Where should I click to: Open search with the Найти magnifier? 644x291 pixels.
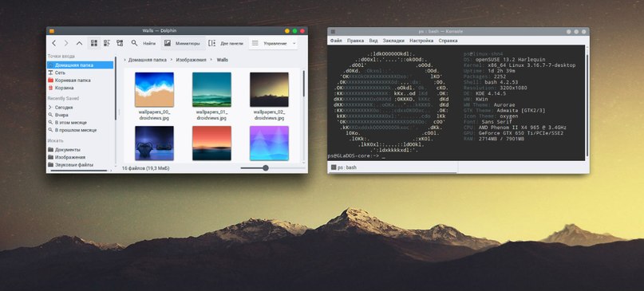[144, 43]
